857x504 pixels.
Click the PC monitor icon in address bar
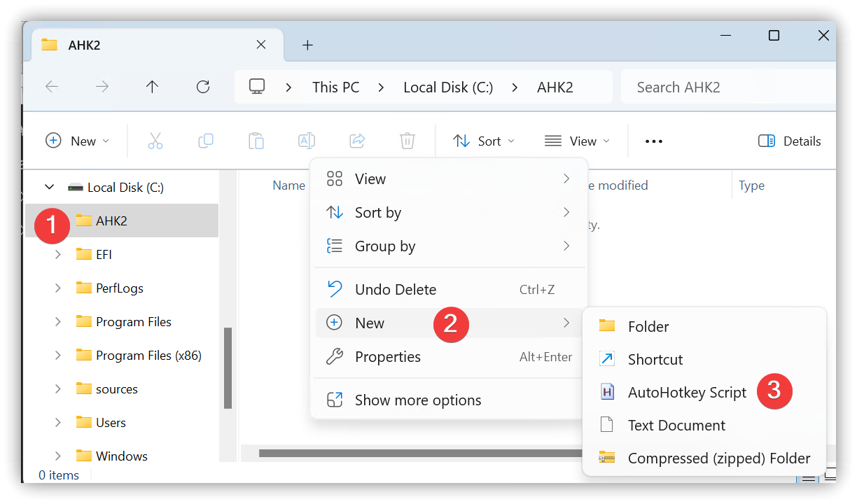coord(257,87)
